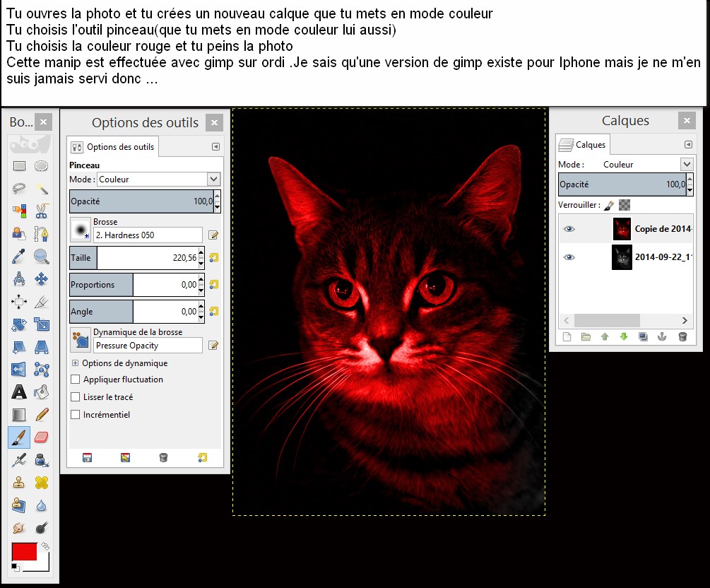The image size is (710, 588).
Task: Toggle visibility of '2014-09-22_1' layer
Action: point(569,257)
